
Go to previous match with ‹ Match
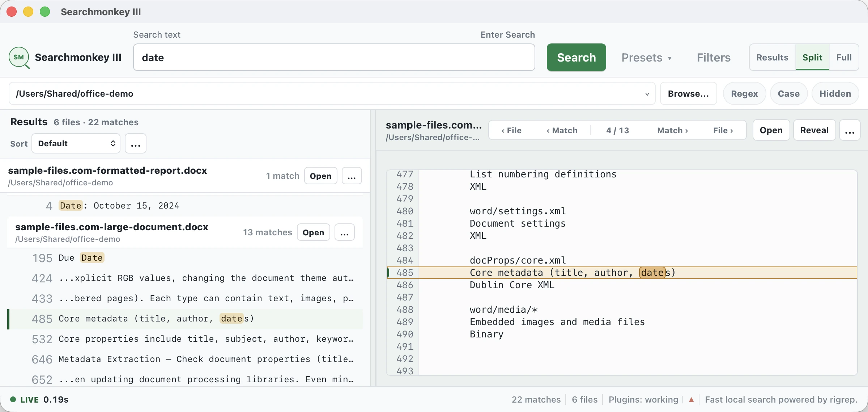(x=562, y=130)
